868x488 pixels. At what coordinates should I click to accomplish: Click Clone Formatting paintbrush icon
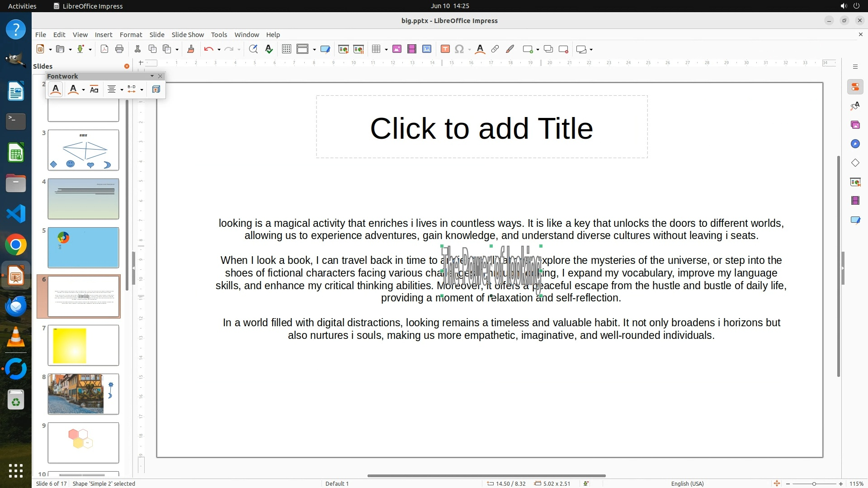coord(191,49)
